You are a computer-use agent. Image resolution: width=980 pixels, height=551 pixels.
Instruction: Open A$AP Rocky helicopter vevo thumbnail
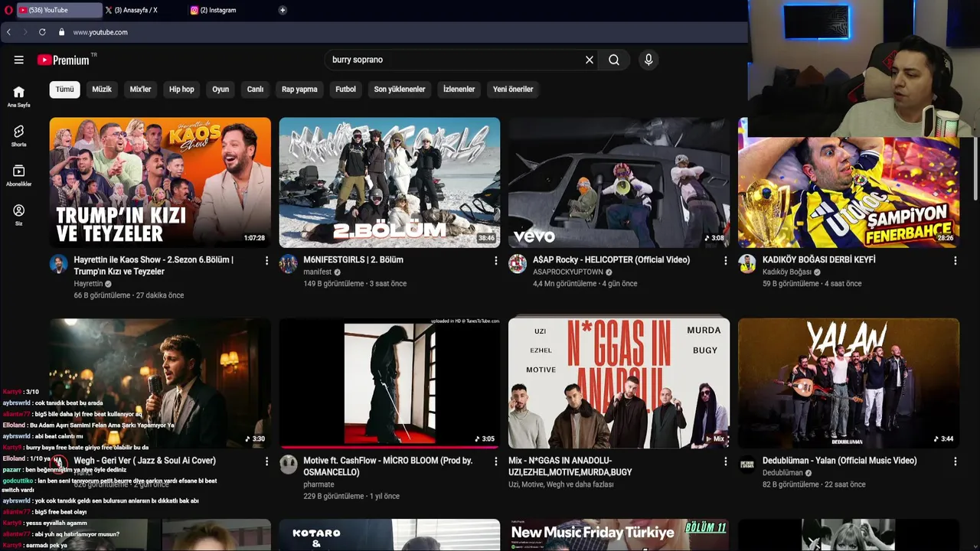click(619, 182)
